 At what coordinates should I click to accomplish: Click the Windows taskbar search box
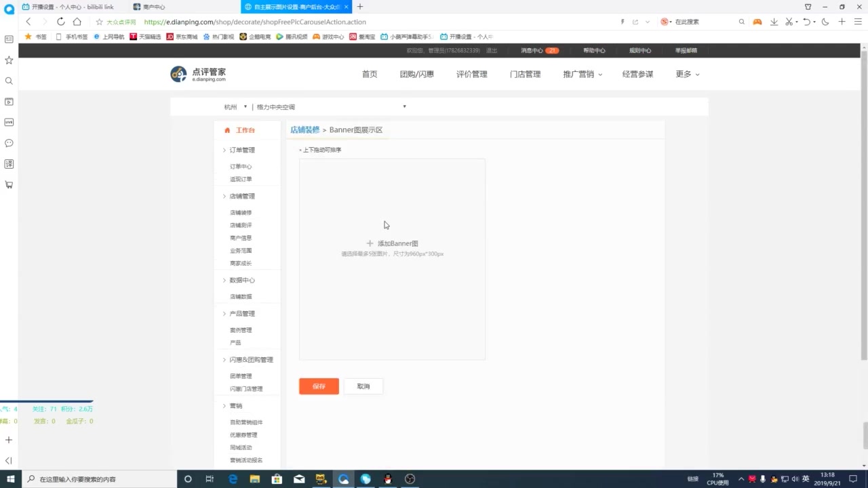(x=100, y=479)
